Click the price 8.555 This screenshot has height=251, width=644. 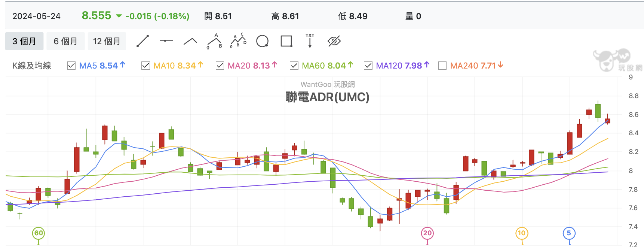pos(96,16)
